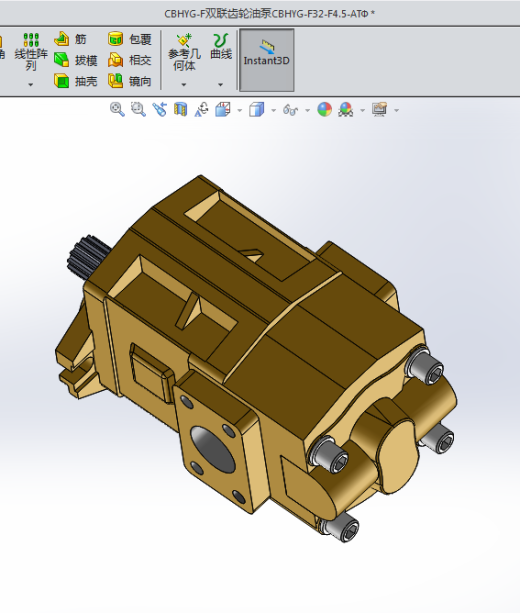520x613 pixels.
Task: Pick the Intersect (相交) tool
Action: (x=129, y=60)
